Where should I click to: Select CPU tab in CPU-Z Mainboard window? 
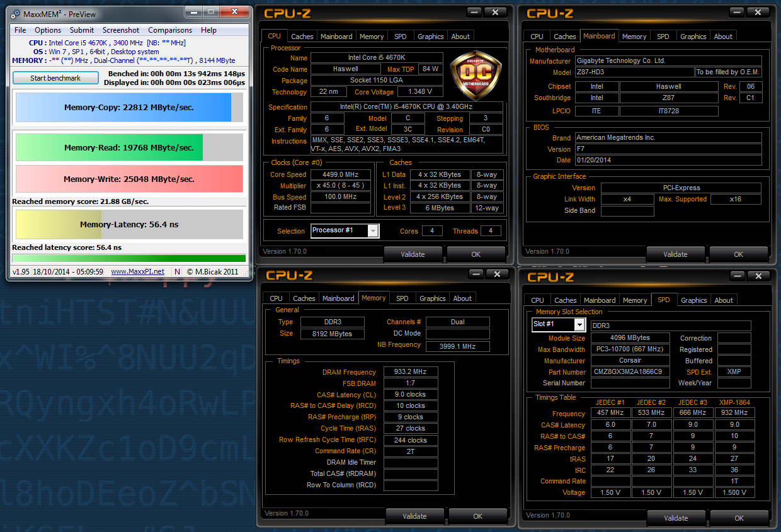click(537, 37)
